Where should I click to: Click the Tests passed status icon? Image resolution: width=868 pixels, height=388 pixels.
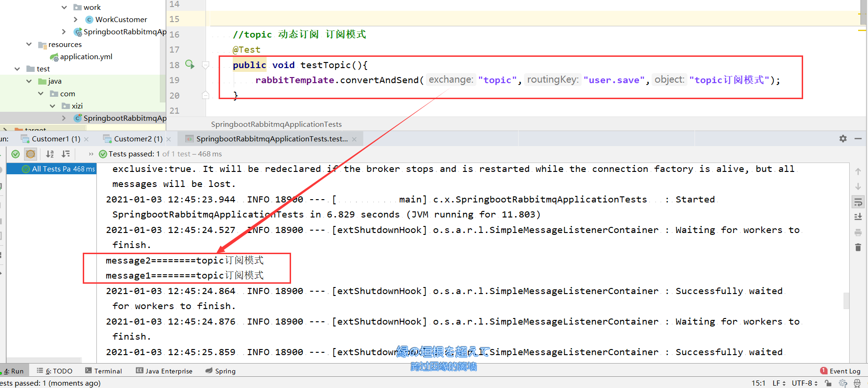pyautogui.click(x=103, y=154)
